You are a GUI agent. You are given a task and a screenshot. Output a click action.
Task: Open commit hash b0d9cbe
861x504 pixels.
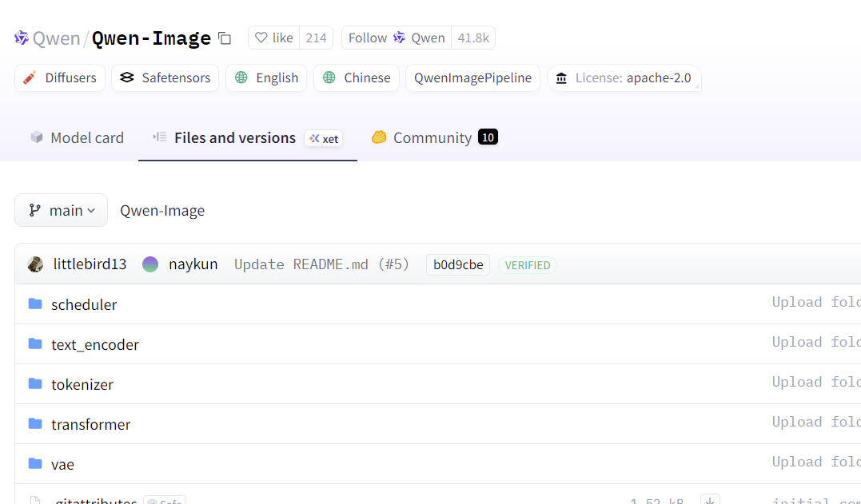(x=458, y=265)
